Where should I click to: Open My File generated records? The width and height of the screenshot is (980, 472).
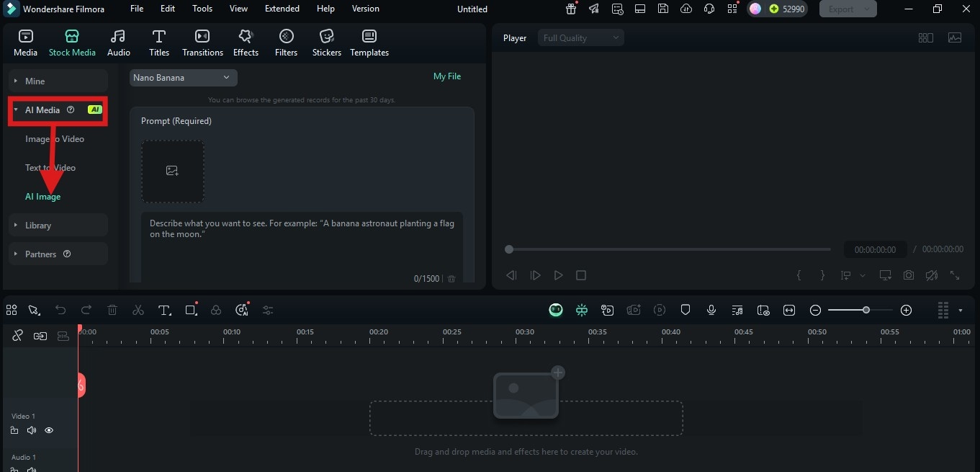coord(447,76)
